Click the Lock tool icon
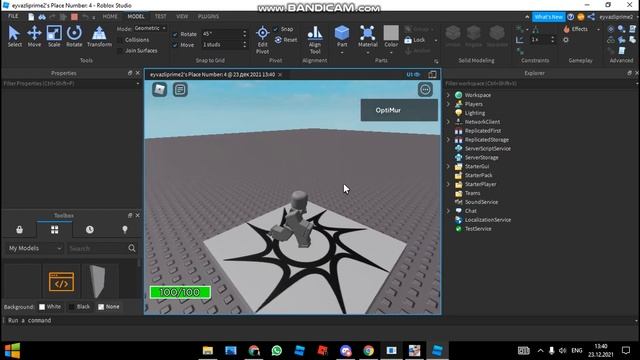This screenshot has height=360, width=640. (x=408, y=40)
